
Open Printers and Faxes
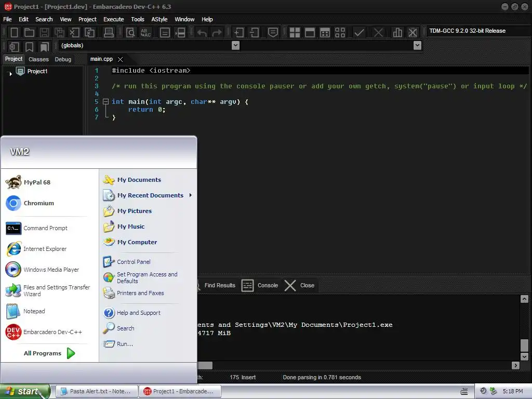140,293
